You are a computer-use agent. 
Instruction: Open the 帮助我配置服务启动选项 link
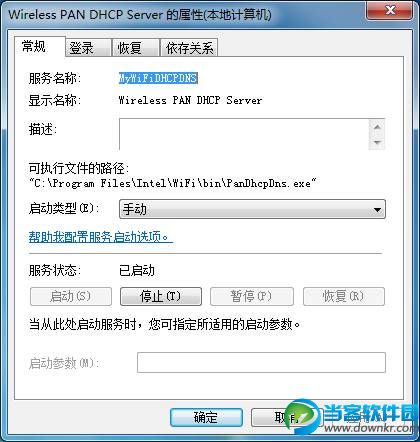(x=101, y=237)
